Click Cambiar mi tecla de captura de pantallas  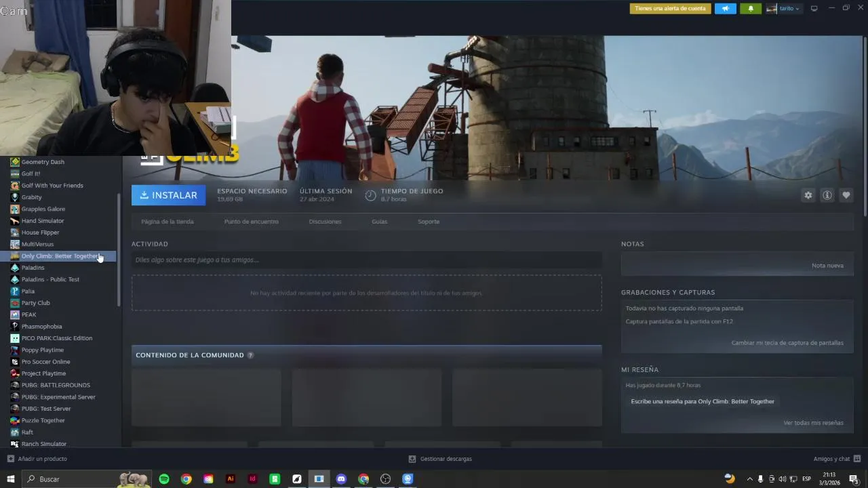pos(787,343)
